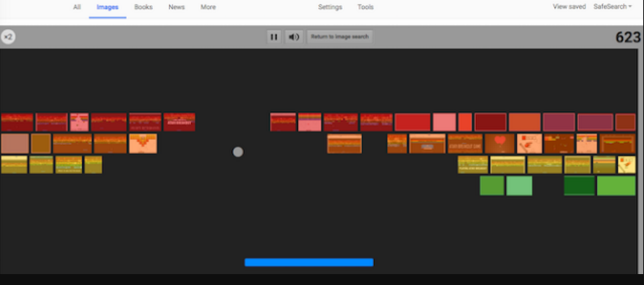644x285 pixels.
Task: Mute the game sound with speaker icon
Action: pyautogui.click(x=293, y=36)
